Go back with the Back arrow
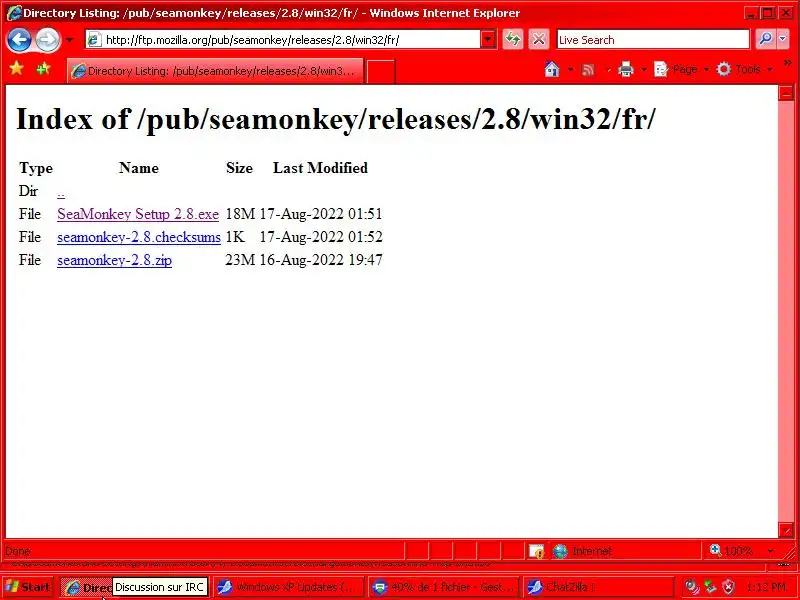 [19, 40]
